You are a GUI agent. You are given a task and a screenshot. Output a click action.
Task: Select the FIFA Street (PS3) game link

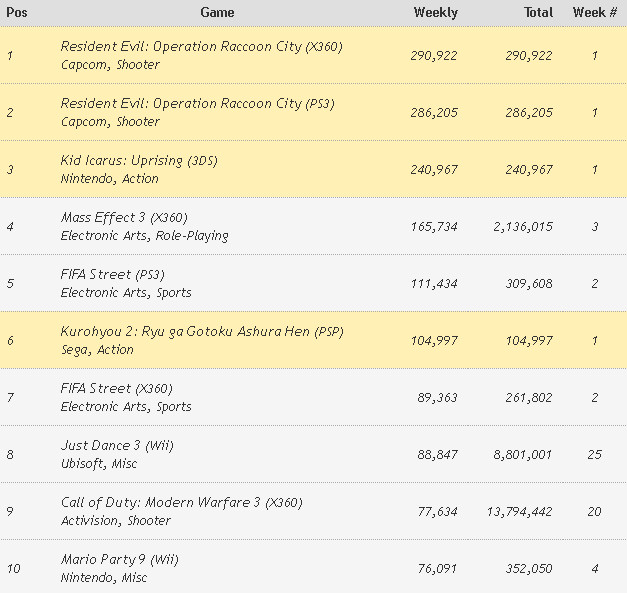[111, 275]
